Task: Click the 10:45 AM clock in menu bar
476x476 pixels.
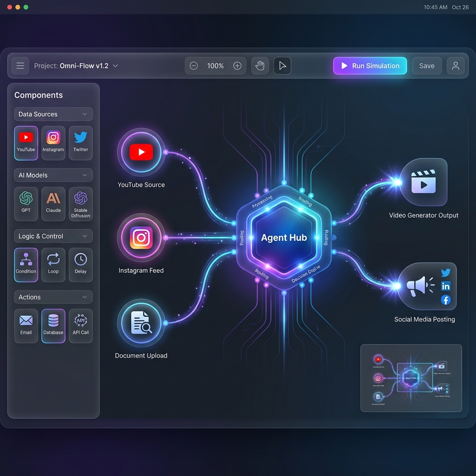Action: tap(435, 7)
